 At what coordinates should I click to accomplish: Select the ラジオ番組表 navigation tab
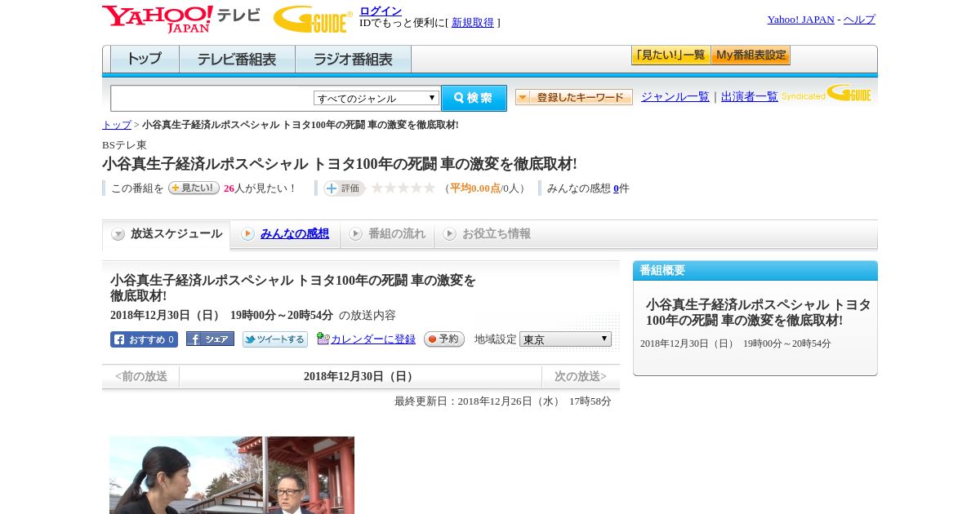click(353, 60)
